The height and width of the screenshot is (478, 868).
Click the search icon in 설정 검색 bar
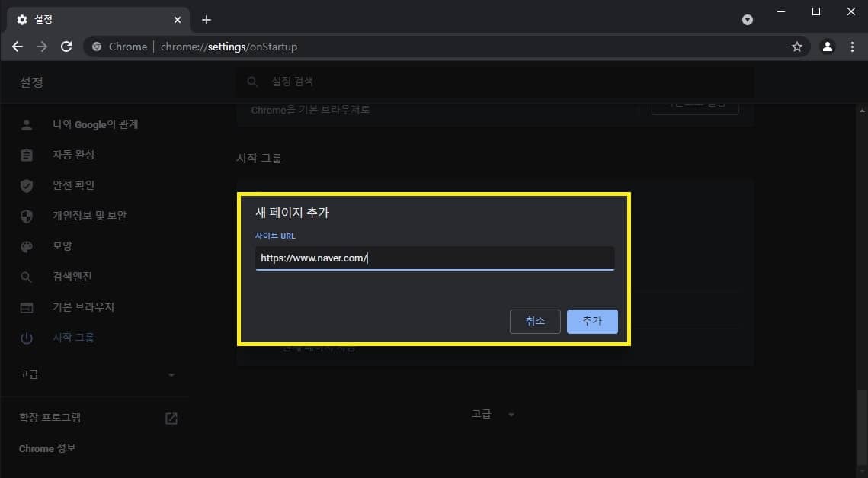(x=252, y=81)
